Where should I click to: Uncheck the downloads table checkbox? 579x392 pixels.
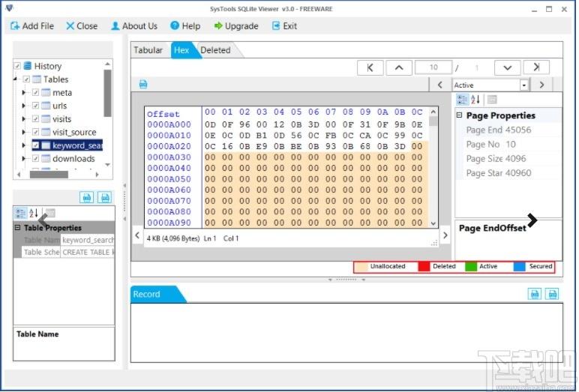[x=35, y=158]
